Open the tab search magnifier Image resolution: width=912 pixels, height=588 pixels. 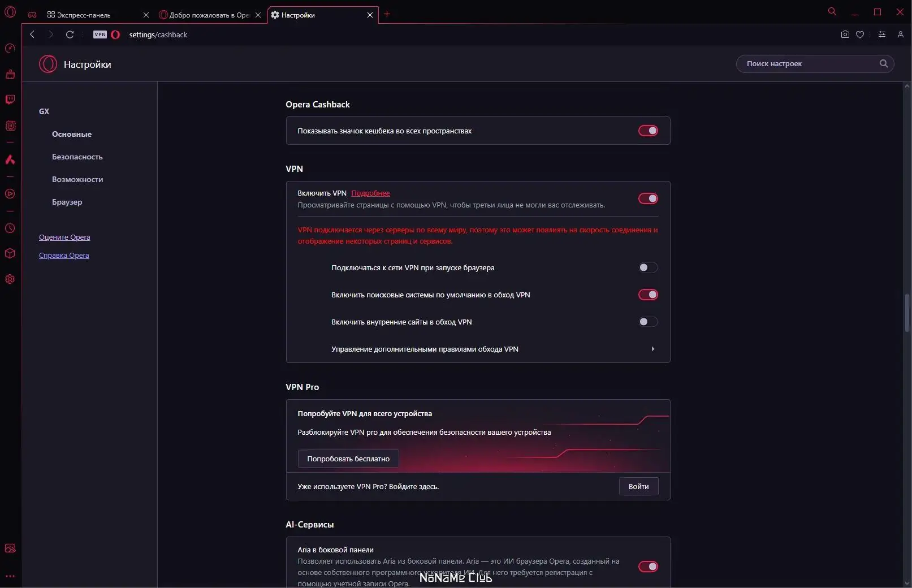point(832,11)
